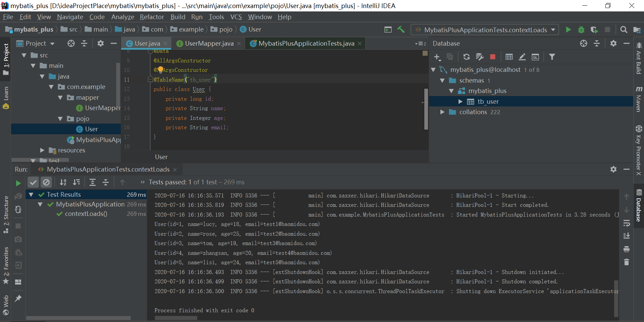Sort test results alphabetically

[63, 182]
